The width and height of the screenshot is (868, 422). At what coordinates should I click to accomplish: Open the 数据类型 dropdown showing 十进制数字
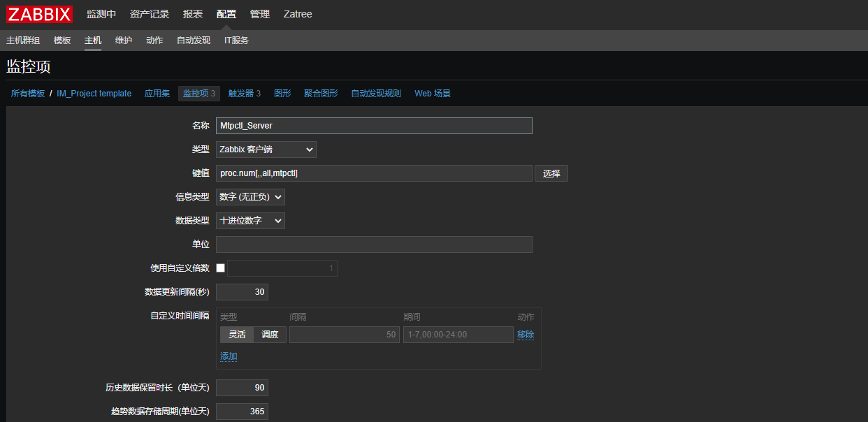point(250,220)
